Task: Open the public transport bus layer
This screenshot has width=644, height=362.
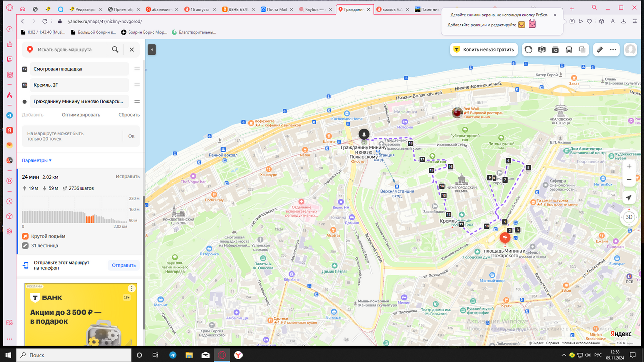Action: pos(569,50)
